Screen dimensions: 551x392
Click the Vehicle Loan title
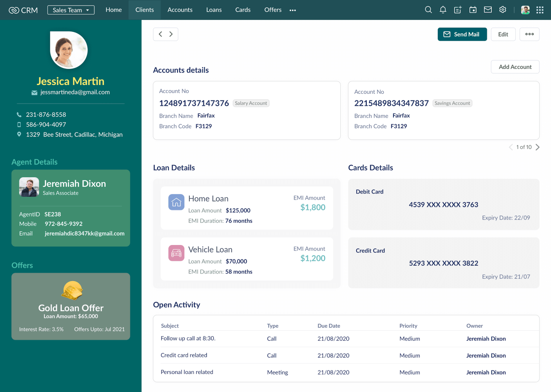pyautogui.click(x=210, y=250)
